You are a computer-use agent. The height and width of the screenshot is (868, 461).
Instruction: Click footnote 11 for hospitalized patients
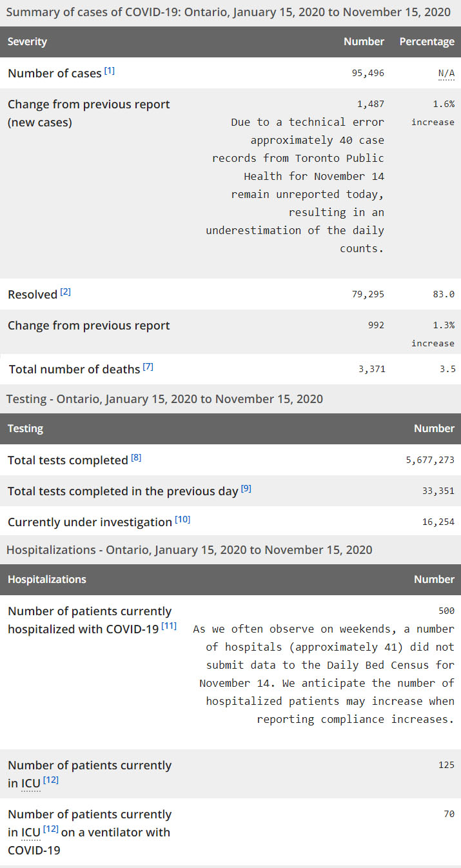[x=169, y=626]
